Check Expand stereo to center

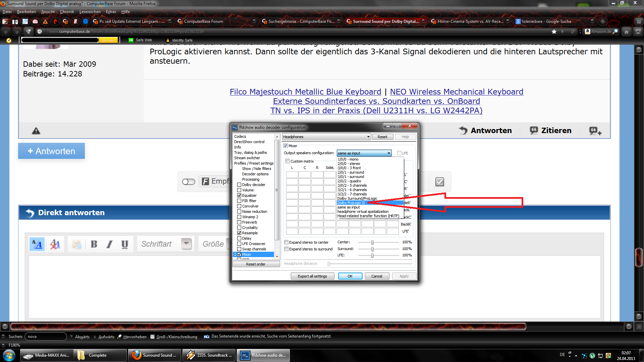[x=286, y=242]
